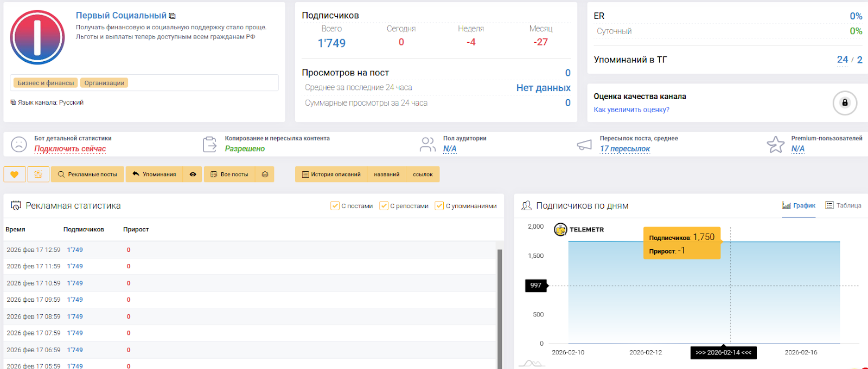Toggle the С репостами checkbox
The height and width of the screenshot is (369, 868).
point(384,206)
